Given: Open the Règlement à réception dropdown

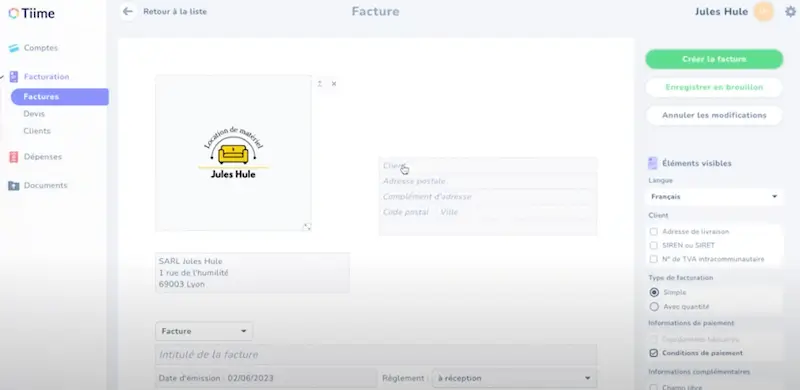Looking at the screenshot, I should point(514,378).
